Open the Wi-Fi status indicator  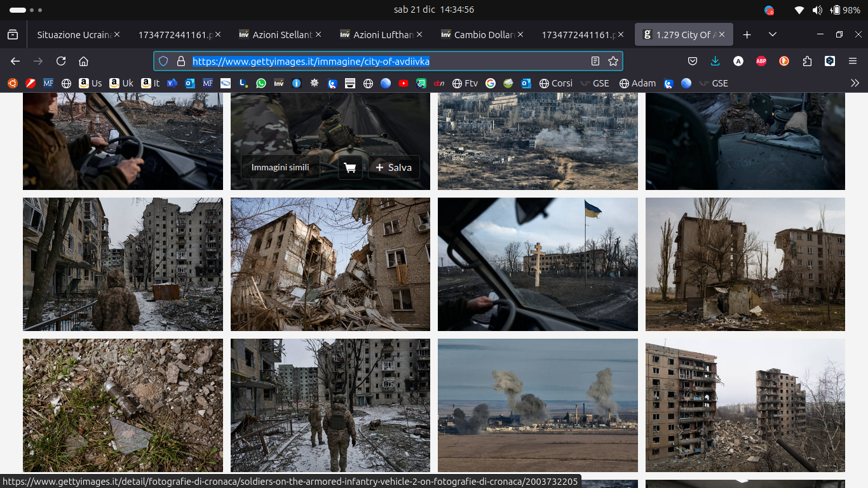click(799, 10)
